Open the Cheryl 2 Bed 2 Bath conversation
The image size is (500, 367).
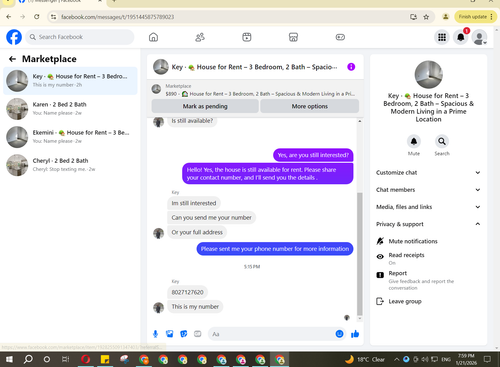(70, 165)
